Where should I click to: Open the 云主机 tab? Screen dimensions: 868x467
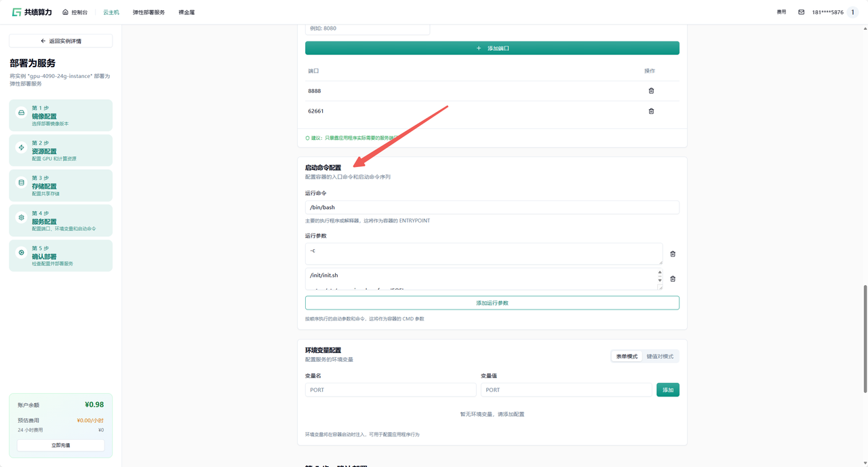(x=111, y=12)
